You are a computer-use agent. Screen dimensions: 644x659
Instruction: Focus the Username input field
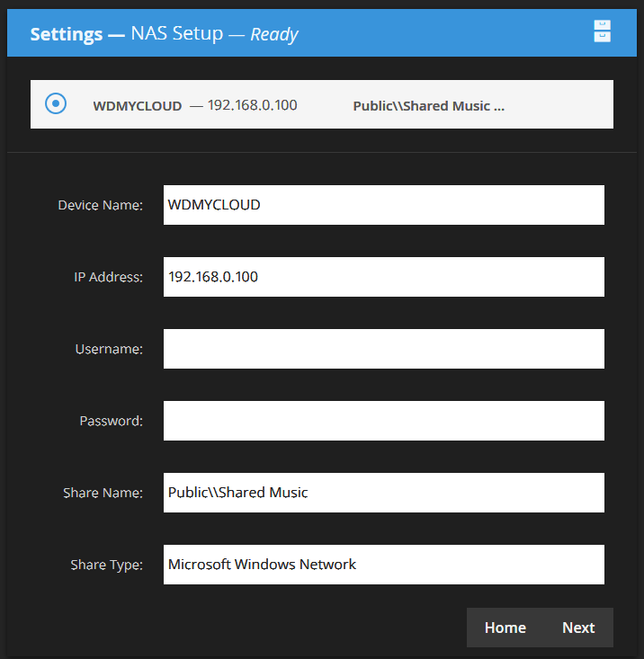coord(384,349)
